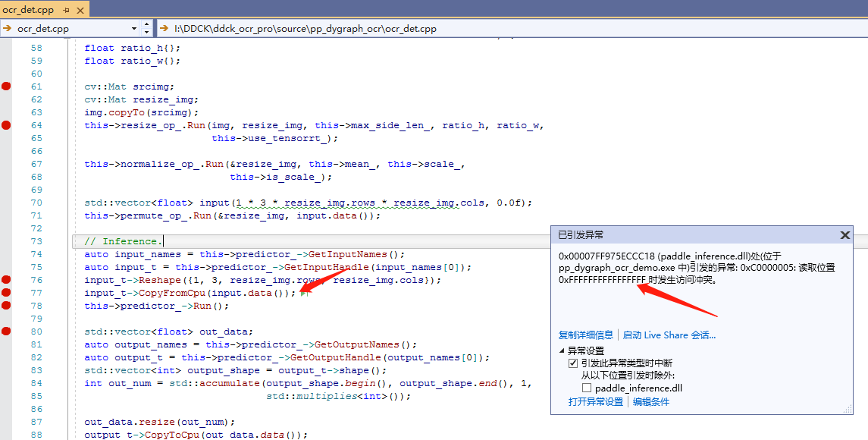Open the file path navigation dropdown
The width and height of the screenshot is (868, 440).
[512, 28]
